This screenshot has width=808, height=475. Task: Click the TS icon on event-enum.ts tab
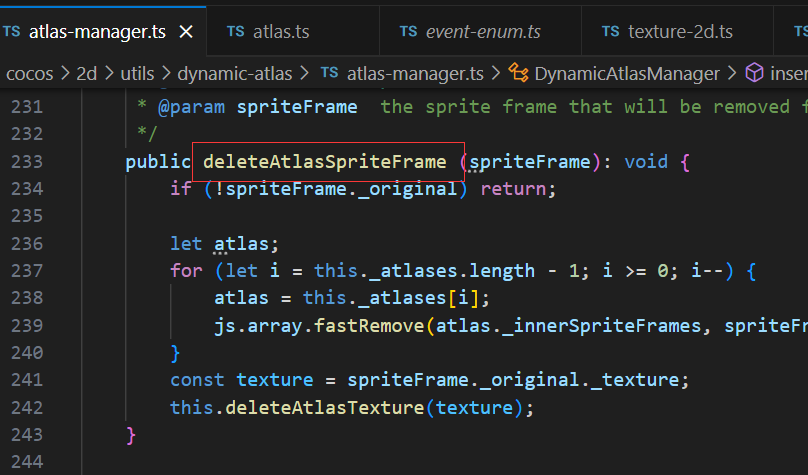pos(408,32)
